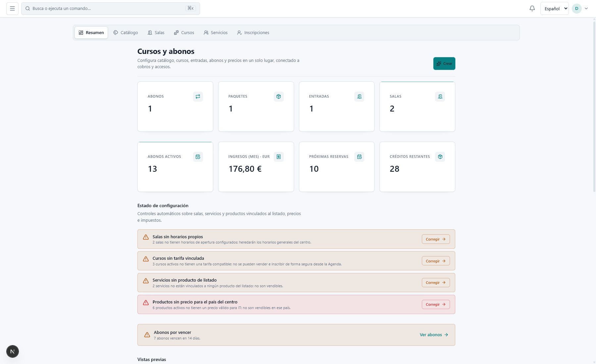Click the Cursos y abonos page title
The width and height of the screenshot is (596, 364).
tap(166, 51)
